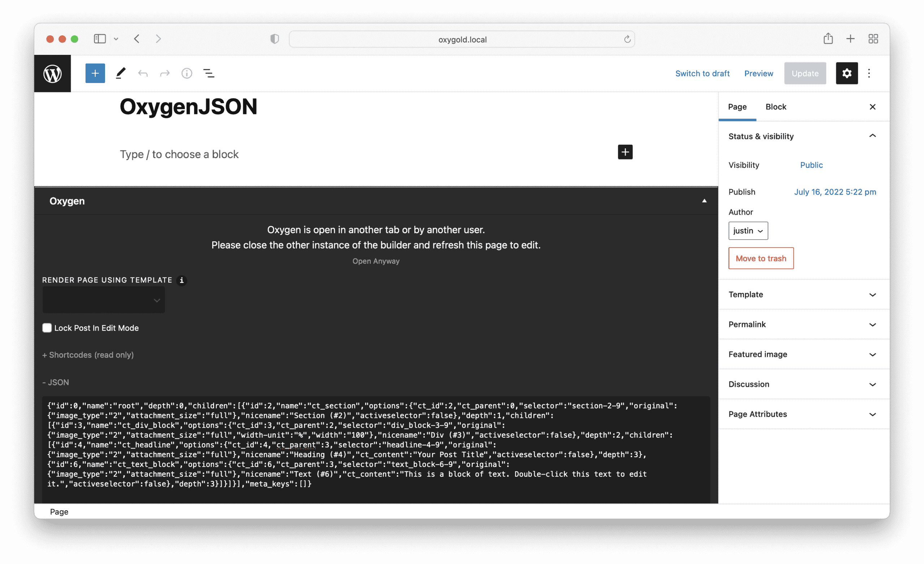Collapse the Oxygen meta box
This screenshot has height=564, width=924.
click(704, 201)
